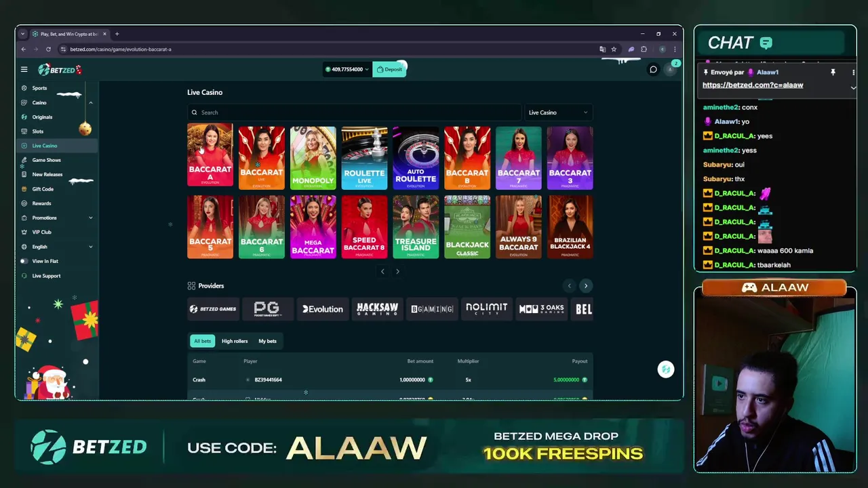Click the game search field

(x=354, y=113)
